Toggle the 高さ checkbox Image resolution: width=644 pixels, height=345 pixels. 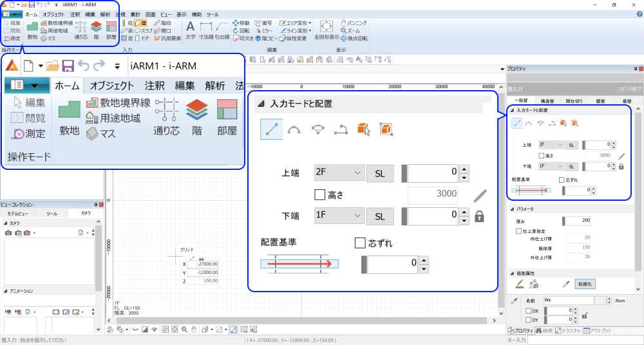(542, 156)
